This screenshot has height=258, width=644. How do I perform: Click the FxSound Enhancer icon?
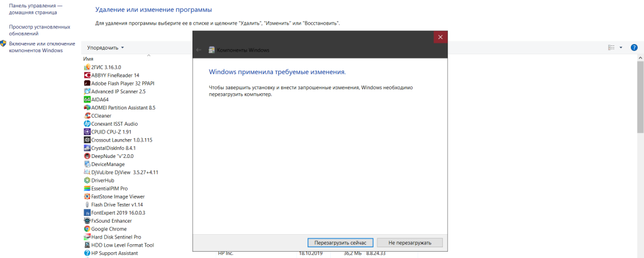(87, 221)
